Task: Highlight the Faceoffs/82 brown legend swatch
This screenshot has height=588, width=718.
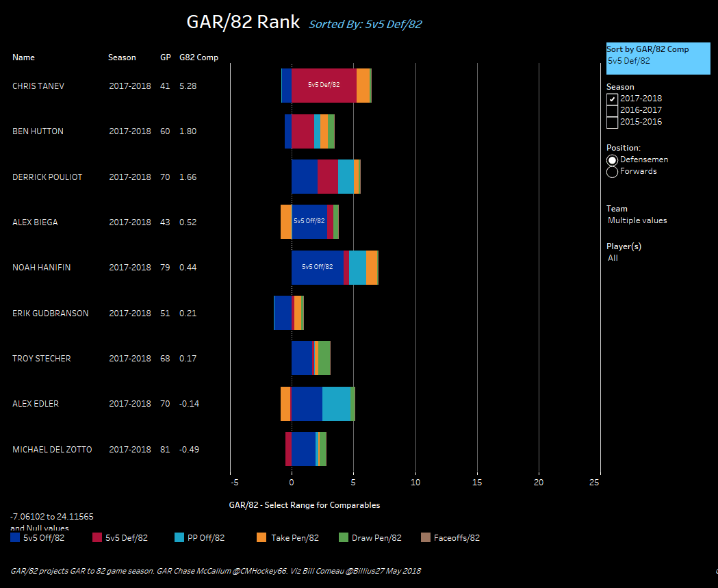Action: (425, 538)
